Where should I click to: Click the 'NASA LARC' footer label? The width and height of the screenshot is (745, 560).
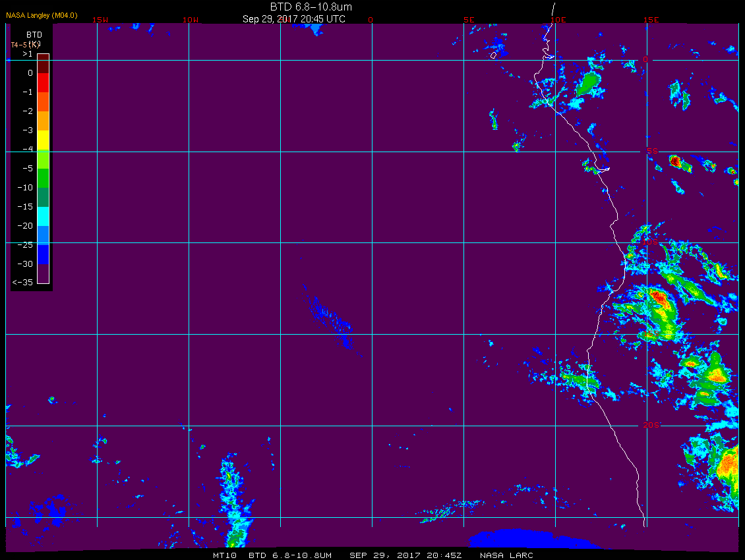(506, 555)
